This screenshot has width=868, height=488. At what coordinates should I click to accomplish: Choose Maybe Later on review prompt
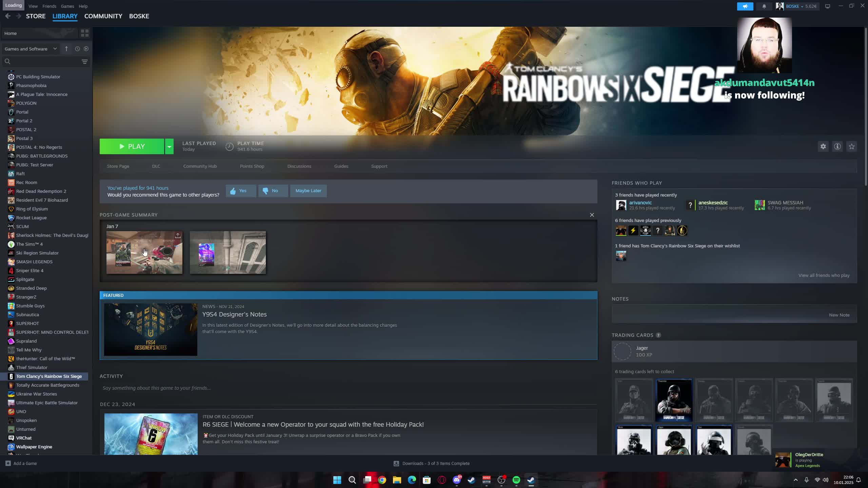coord(308,191)
